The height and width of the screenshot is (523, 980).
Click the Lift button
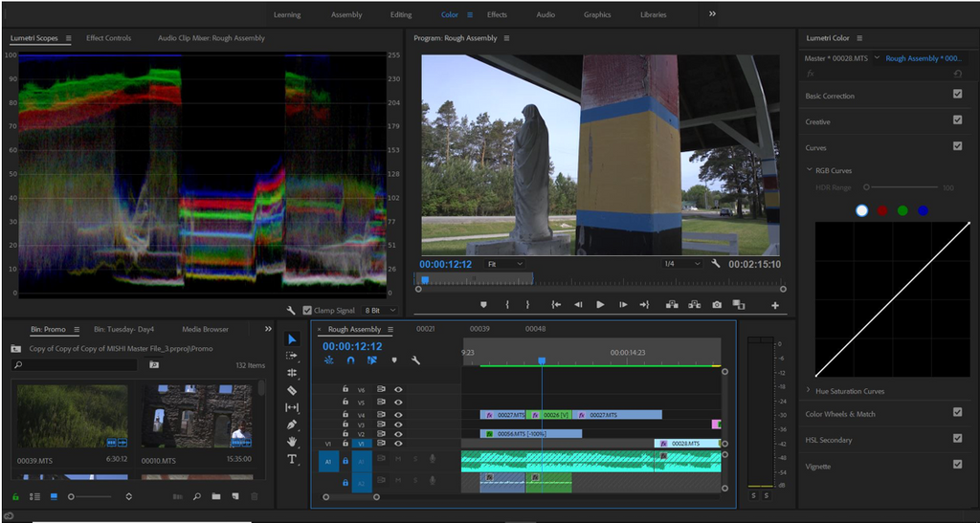click(672, 305)
